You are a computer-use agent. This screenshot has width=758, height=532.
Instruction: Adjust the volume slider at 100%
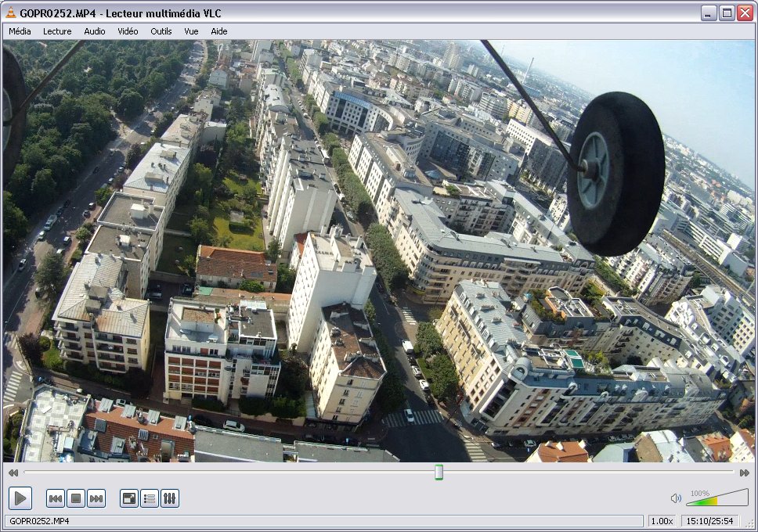pyautogui.click(x=717, y=498)
